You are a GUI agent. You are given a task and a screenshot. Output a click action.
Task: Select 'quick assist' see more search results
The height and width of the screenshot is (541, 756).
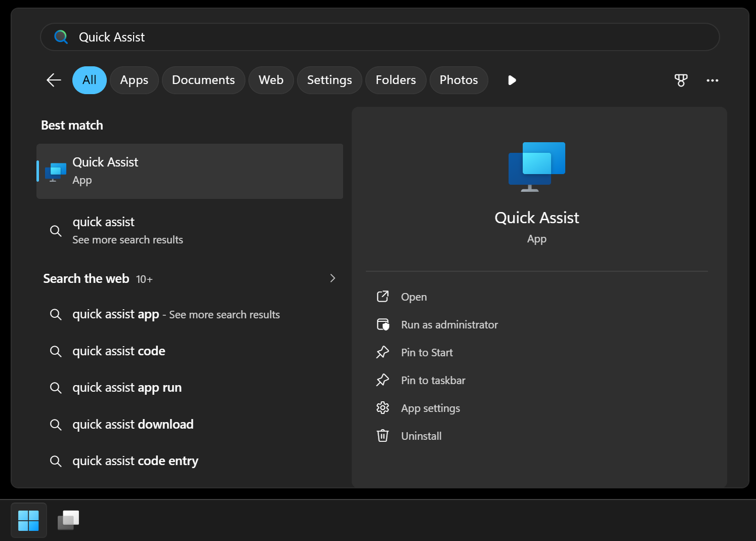click(190, 230)
